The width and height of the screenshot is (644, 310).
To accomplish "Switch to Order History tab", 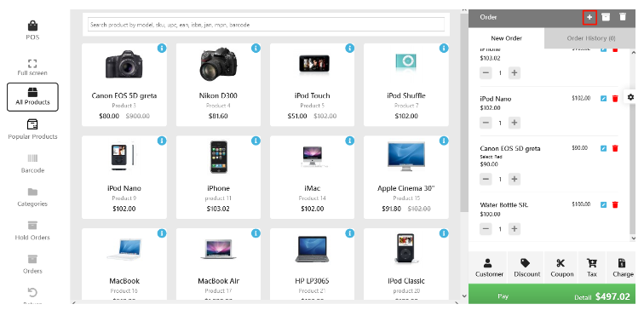I will click(591, 38).
